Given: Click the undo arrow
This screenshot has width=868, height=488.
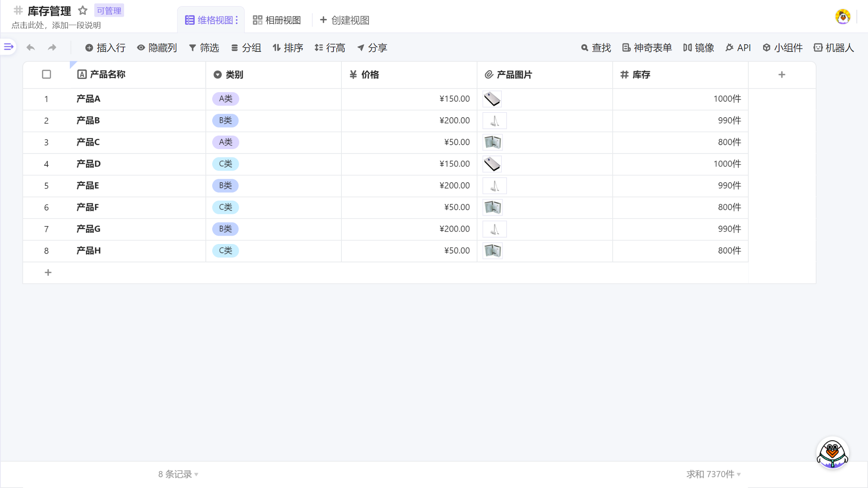Looking at the screenshot, I should (x=31, y=47).
